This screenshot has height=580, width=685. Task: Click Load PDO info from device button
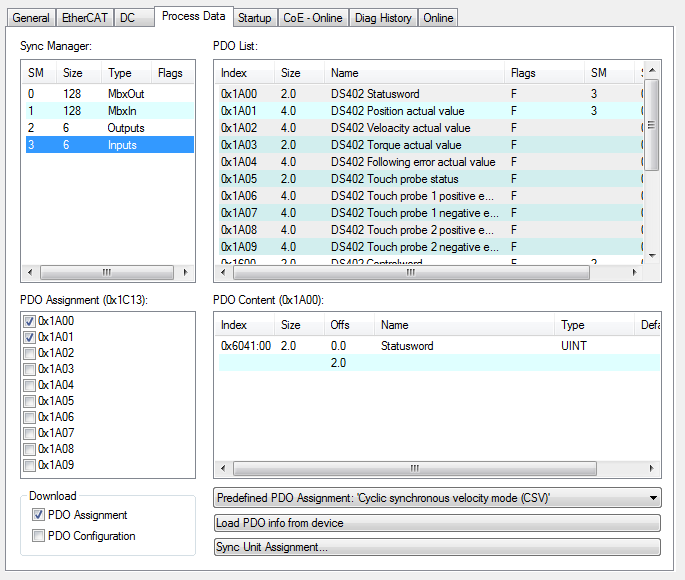[437, 523]
